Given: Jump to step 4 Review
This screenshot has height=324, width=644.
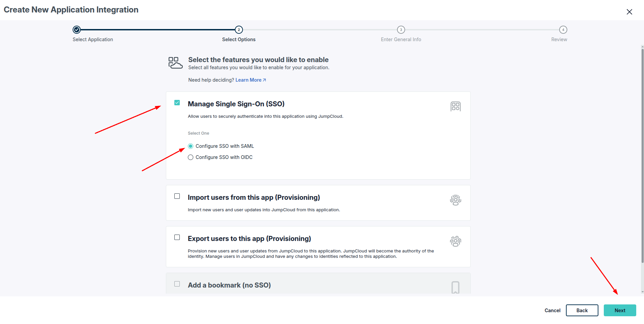Looking at the screenshot, I should 563,30.
